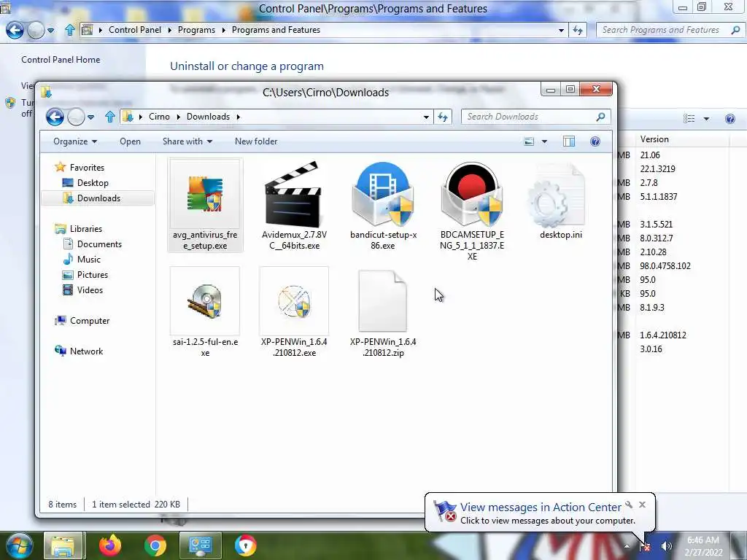The height and width of the screenshot is (560, 747).
Task: Select version 98.0.4758.102 row
Action: (x=665, y=265)
